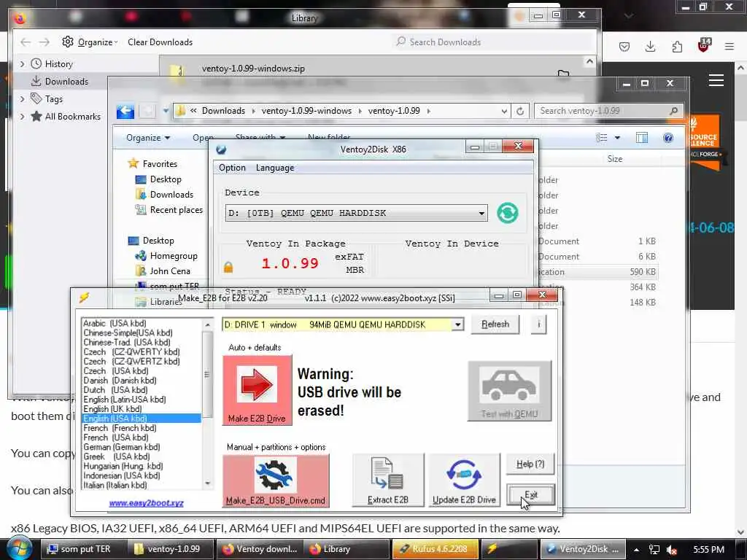Click ventoy-1.0.99 breadcrumb in address bar
The height and width of the screenshot is (560, 747).
click(394, 111)
